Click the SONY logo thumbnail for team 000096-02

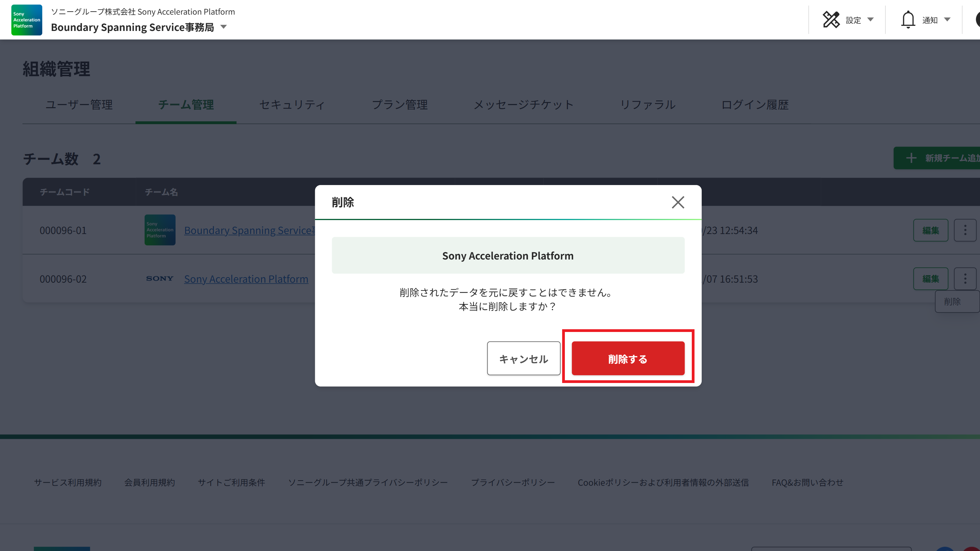159,278
